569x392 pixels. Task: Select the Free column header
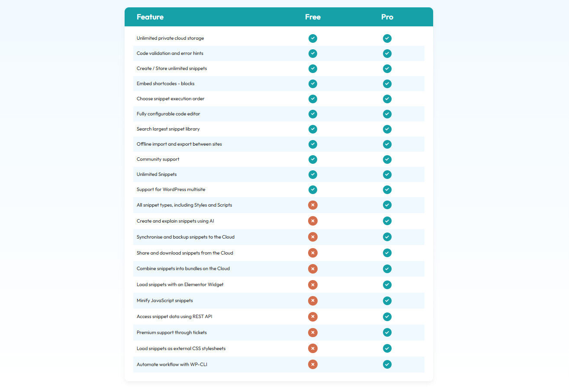tap(312, 17)
